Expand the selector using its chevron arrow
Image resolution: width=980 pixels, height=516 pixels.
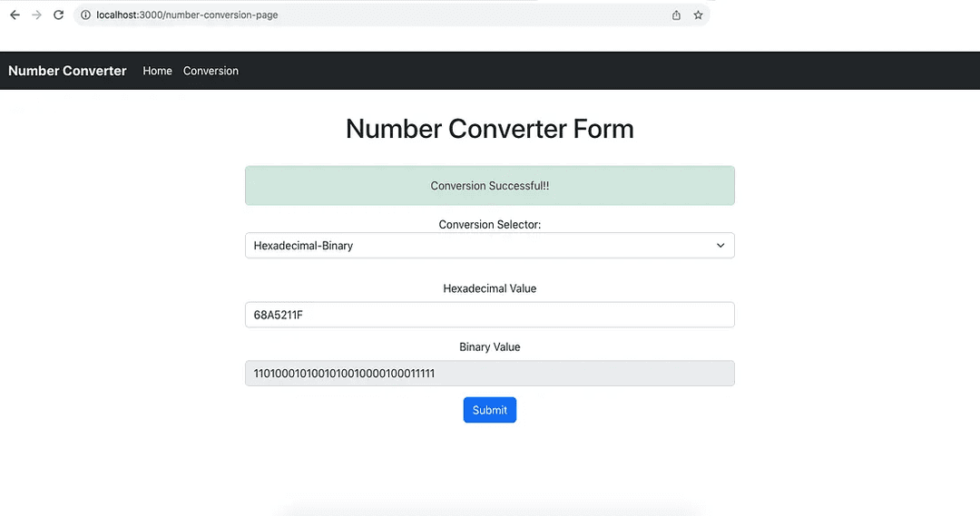(x=720, y=246)
